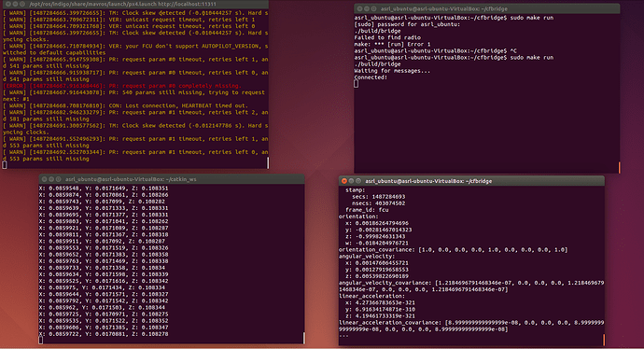This screenshot has height=349, width=644.
Task: Select the 'orientation_covariance' array line
Action: [x=453, y=250]
